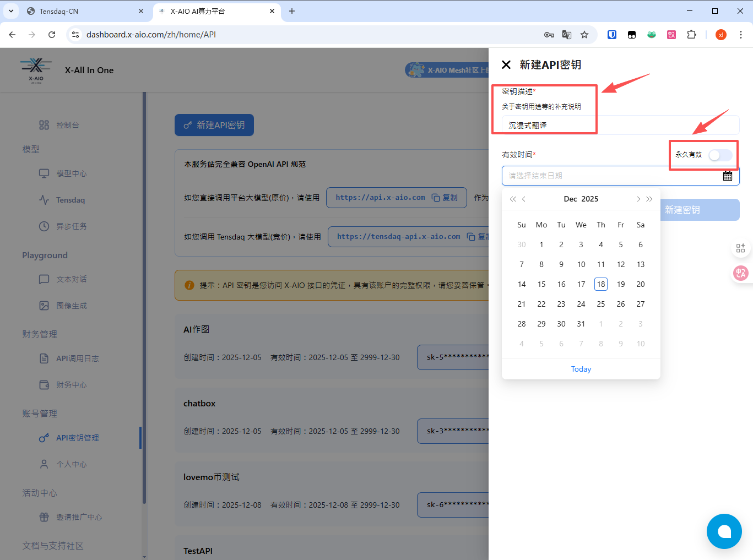The height and width of the screenshot is (560, 753).
Task: Open 邀请推广中心 in the sidebar
Action: (x=79, y=517)
